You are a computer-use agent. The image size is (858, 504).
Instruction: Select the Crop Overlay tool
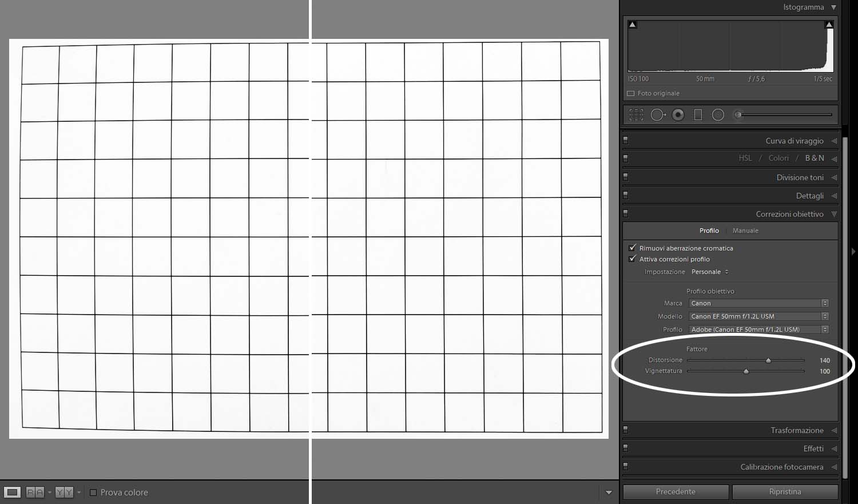[x=636, y=115]
